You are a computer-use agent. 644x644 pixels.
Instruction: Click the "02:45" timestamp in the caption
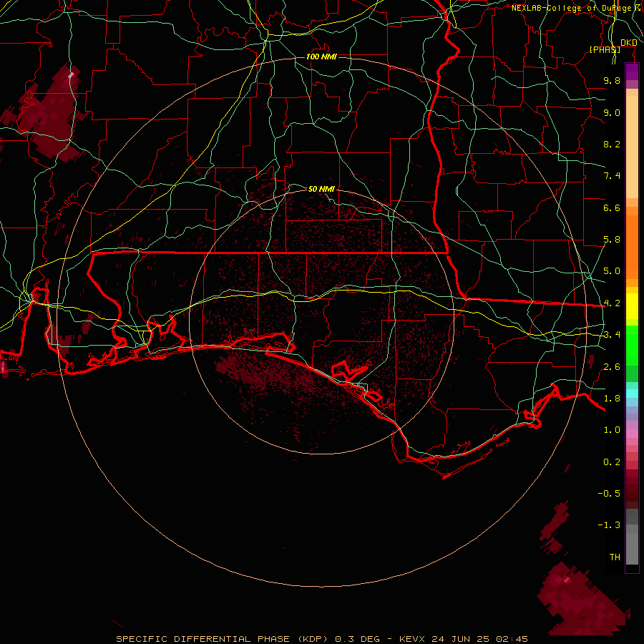click(x=512, y=639)
